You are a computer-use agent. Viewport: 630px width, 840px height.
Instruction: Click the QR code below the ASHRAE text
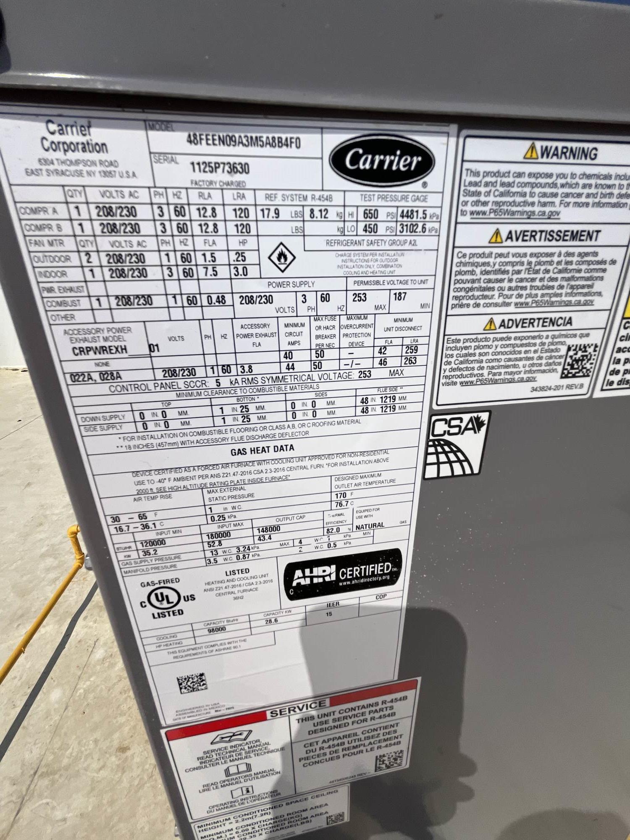[192, 683]
